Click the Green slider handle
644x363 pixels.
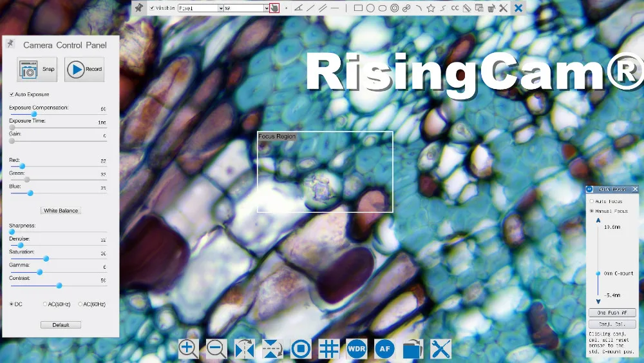point(26,180)
